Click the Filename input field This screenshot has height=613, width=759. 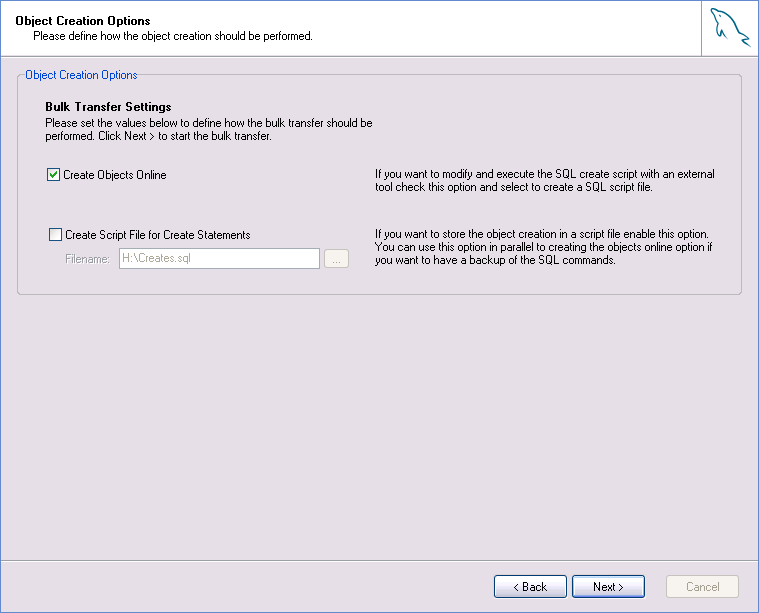click(219, 259)
